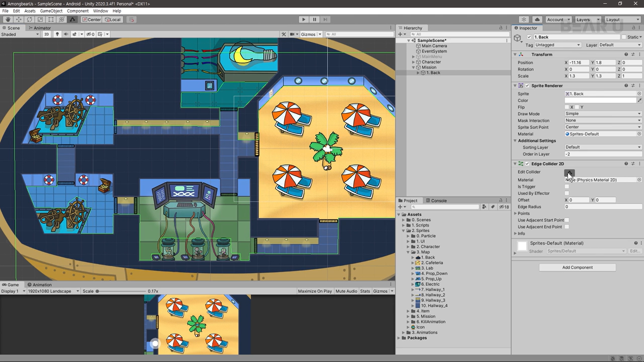The height and width of the screenshot is (362, 644).
Task: Start Play mode
Action: pyautogui.click(x=304, y=19)
